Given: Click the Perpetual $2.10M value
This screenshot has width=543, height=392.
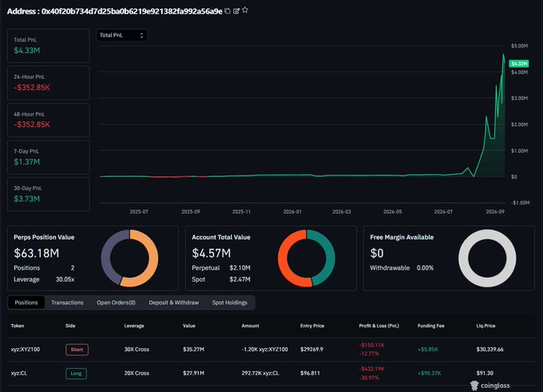Looking at the screenshot, I should [240, 268].
